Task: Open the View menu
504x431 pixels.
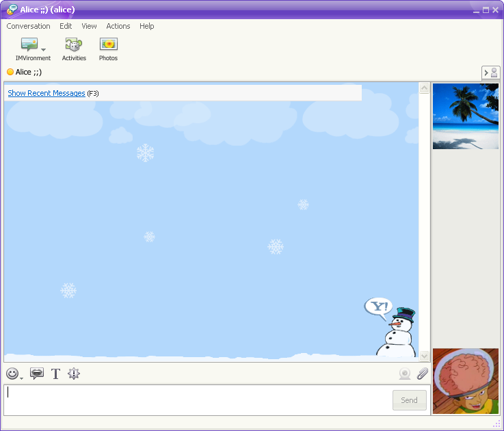Action: coord(89,26)
